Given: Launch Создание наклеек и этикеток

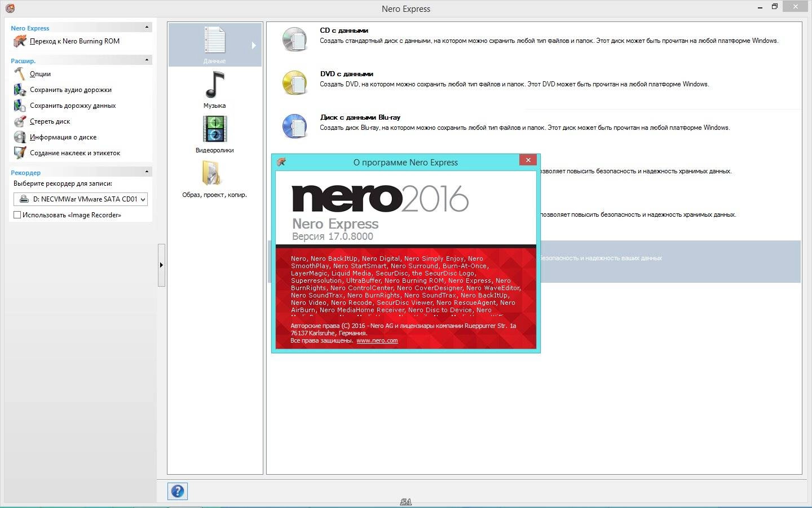Looking at the screenshot, I should [75, 153].
